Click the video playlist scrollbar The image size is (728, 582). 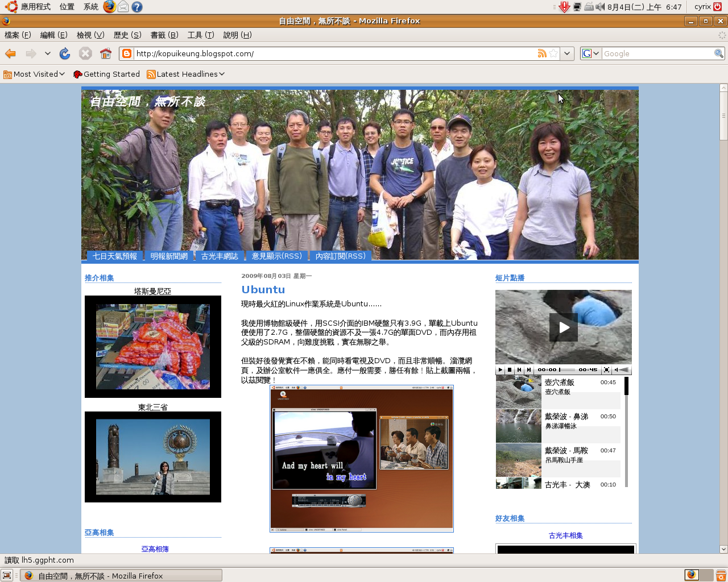coord(626,431)
